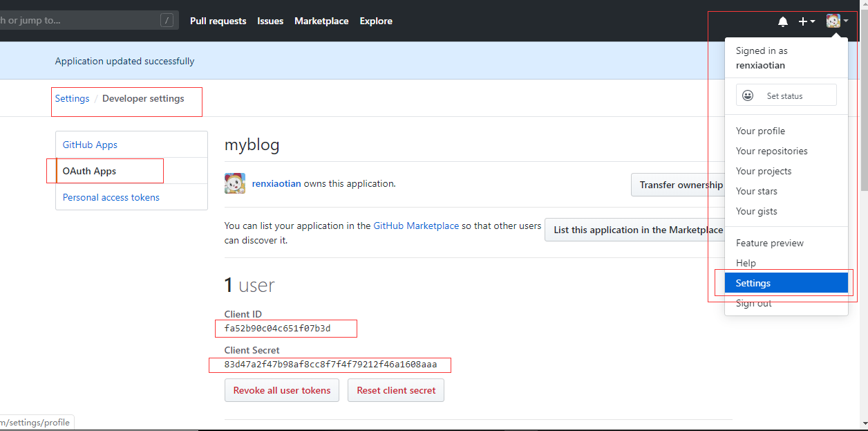Open the plus create-new dropdown
This screenshot has height=431, width=868.
point(806,21)
